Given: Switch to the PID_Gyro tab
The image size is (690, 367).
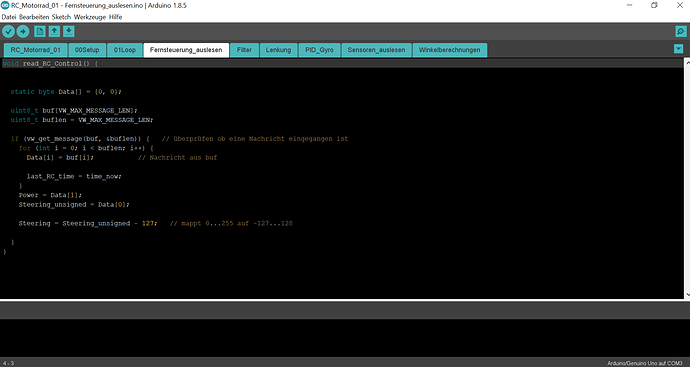Looking at the screenshot, I should (x=319, y=50).
